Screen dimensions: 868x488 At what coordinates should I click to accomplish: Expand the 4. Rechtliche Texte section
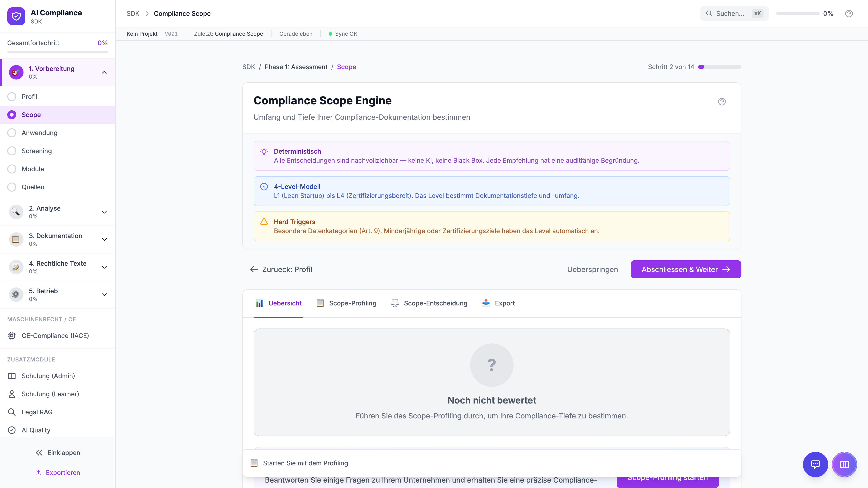(104, 267)
